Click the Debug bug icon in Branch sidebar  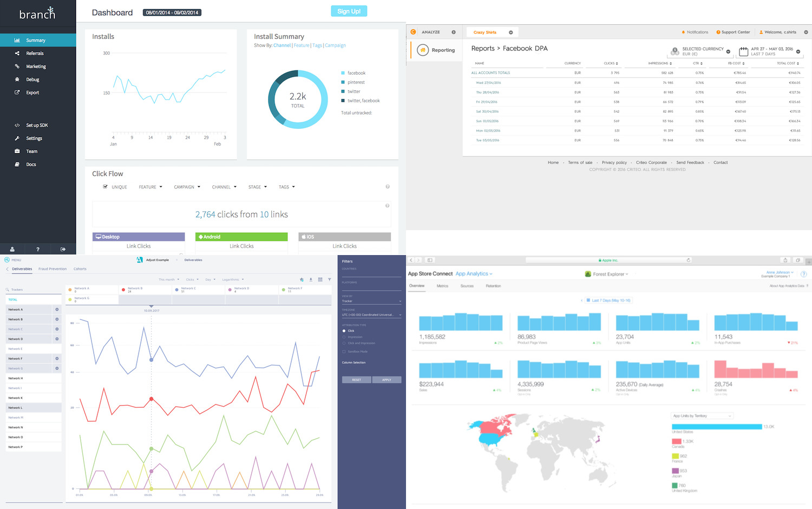pyautogui.click(x=17, y=79)
